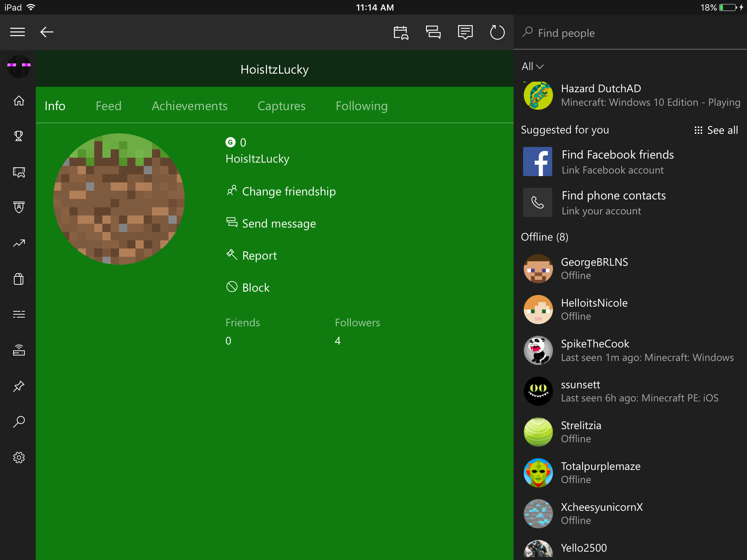747x560 pixels.
Task: Open the hamburger menu
Action: [18, 32]
